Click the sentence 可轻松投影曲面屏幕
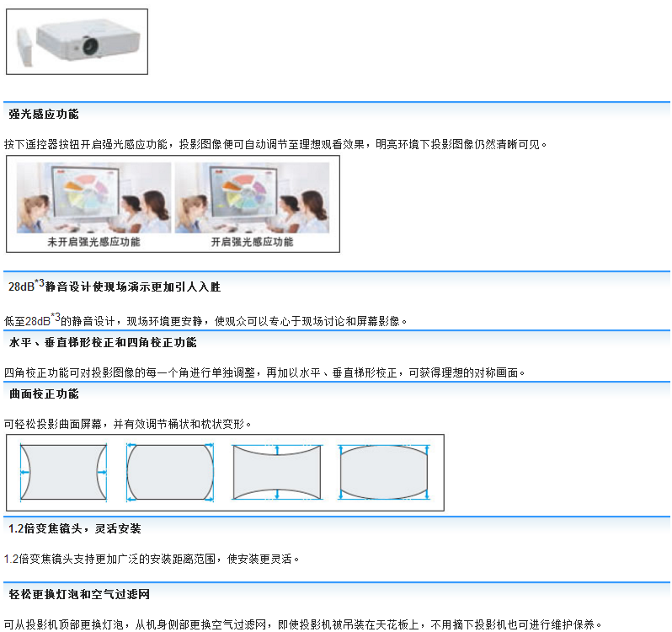 tap(127, 424)
